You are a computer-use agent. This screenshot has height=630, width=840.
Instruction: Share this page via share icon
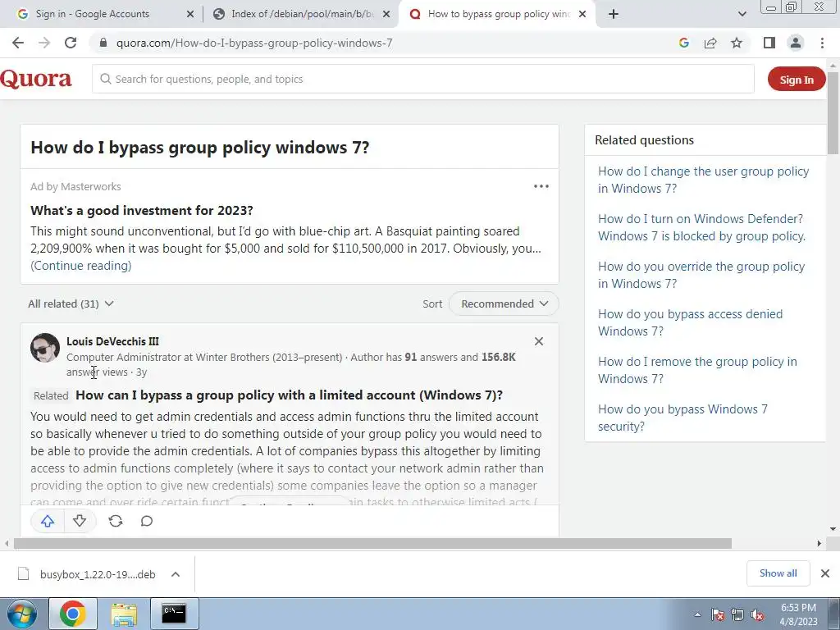[710, 43]
